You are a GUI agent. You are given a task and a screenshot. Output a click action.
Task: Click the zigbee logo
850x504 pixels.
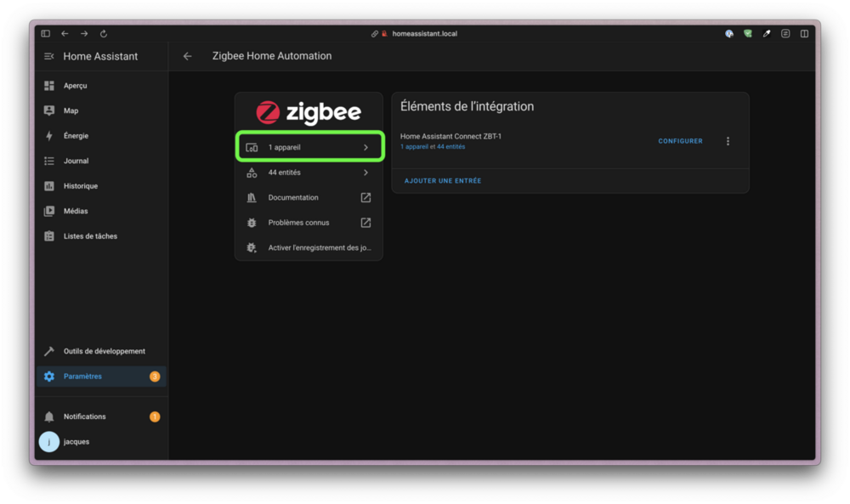coord(309,112)
